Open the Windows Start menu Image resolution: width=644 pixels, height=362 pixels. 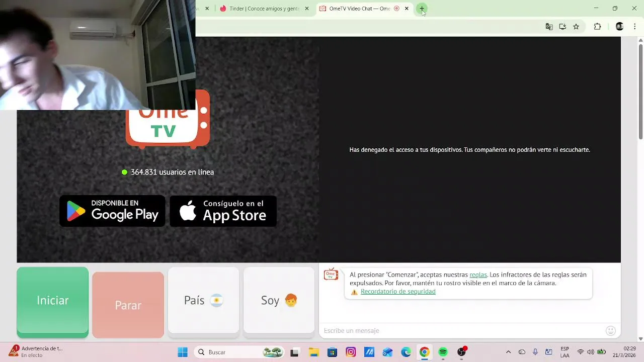183,352
